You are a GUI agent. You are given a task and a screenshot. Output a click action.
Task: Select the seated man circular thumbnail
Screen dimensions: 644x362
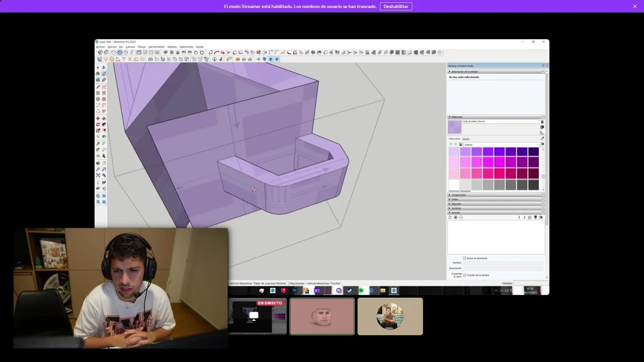coord(390,316)
